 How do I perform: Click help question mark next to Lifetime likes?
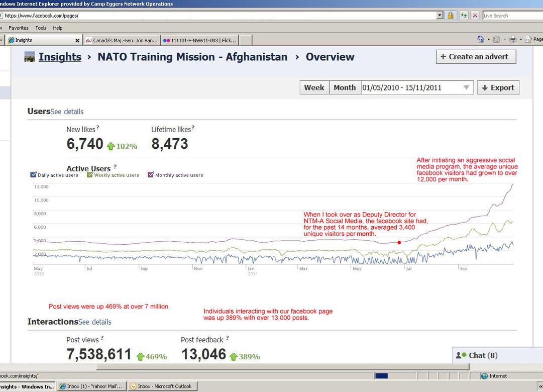pyautogui.click(x=193, y=128)
